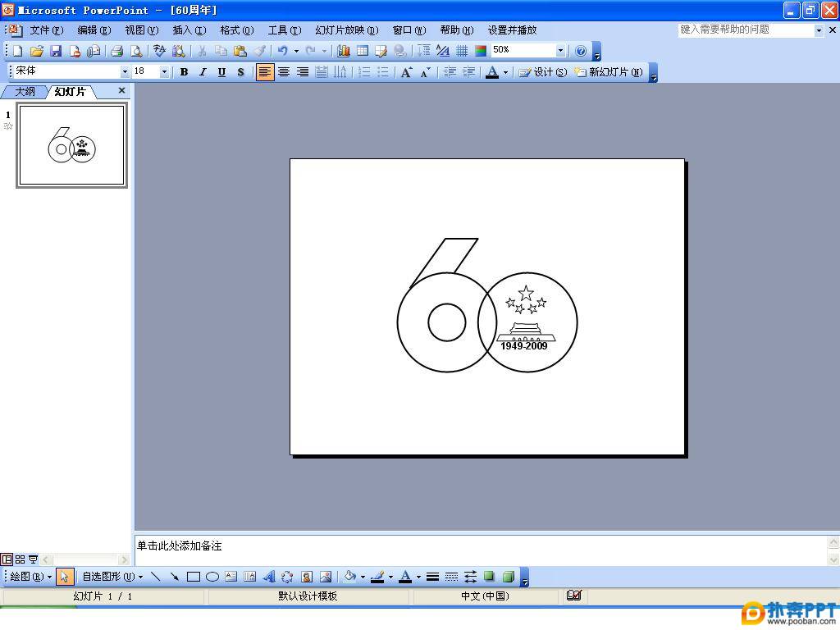The image size is (840, 630).
Task: Click the 设计 design button
Action: point(543,72)
